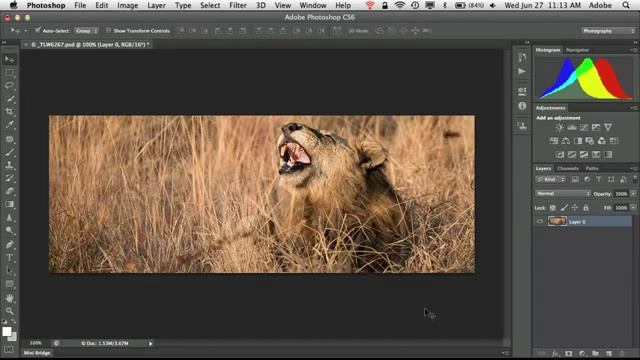Open the Histogram panel flyout menu
Viewport: 640px width, 360px height.
pos(633,50)
